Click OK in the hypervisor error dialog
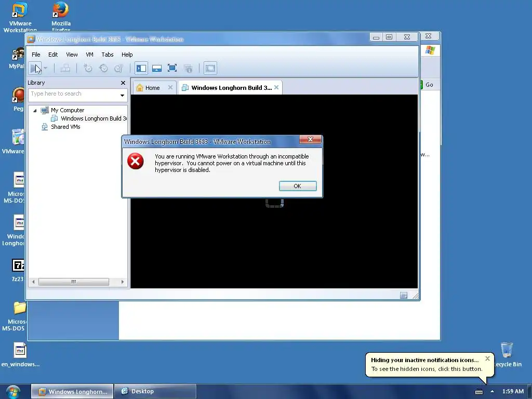Image resolution: width=532 pixels, height=399 pixels. pyautogui.click(x=298, y=186)
